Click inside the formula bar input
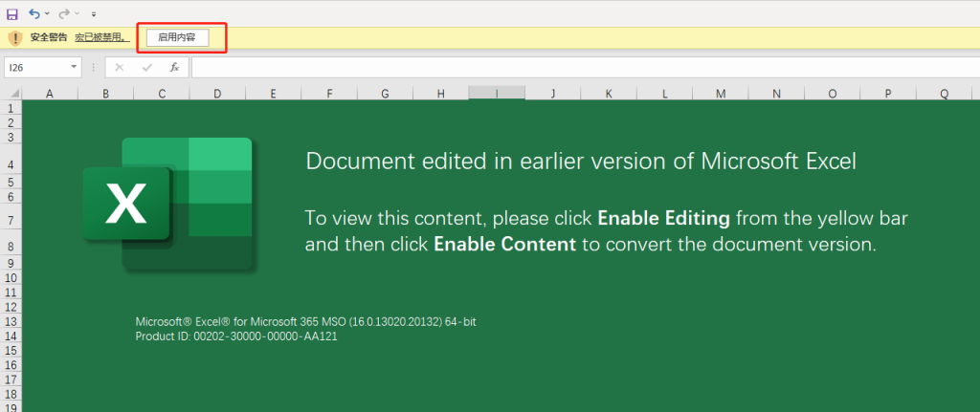This screenshot has height=412, width=980. [x=586, y=68]
